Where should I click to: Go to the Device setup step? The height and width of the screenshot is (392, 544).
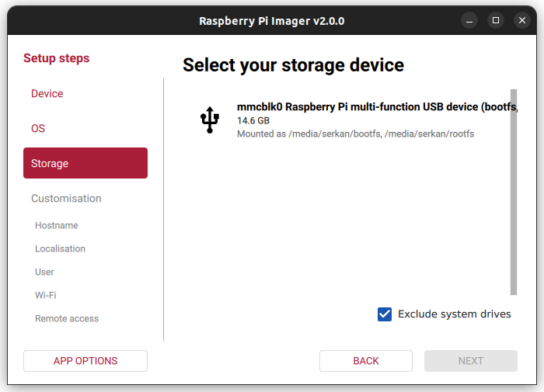pyautogui.click(x=47, y=94)
